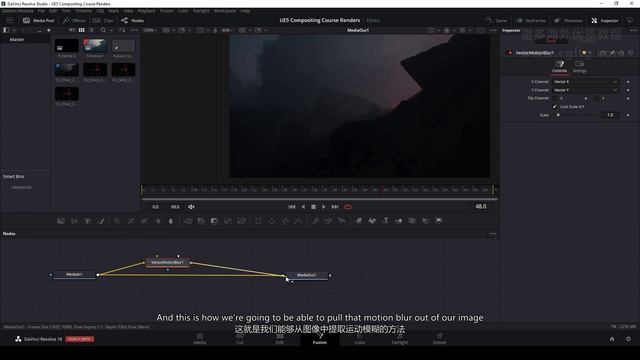The height and width of the screenshot is (360, 640).
Task: Switch media pool to thumbnail grid view
Action: point(82,30)
